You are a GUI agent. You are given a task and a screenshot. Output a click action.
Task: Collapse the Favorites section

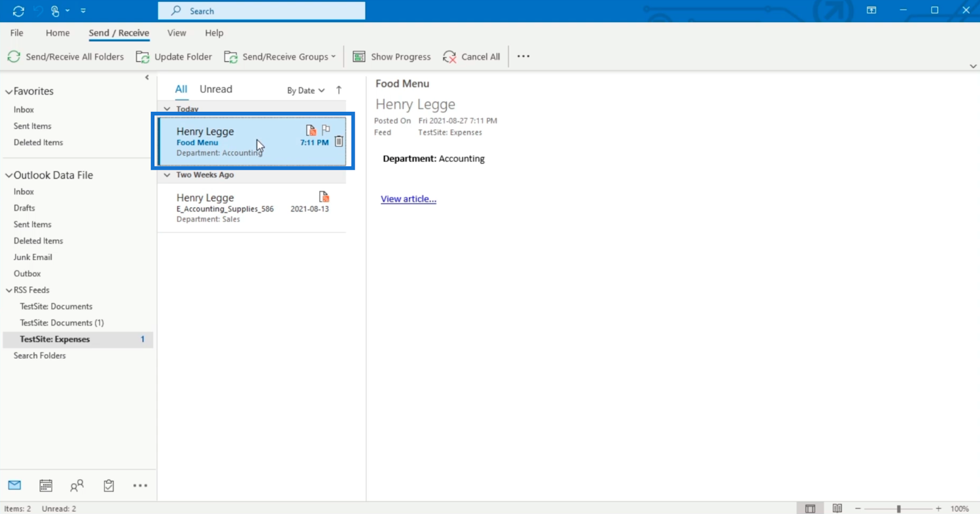tap(9, 92)
